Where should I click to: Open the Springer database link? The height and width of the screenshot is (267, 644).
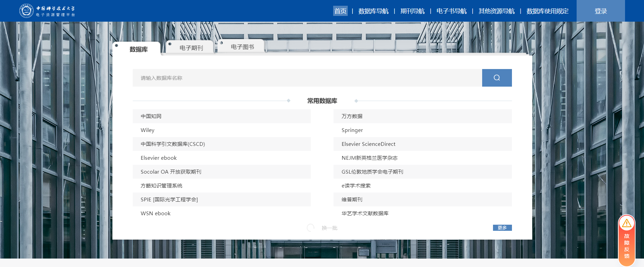pyautogui.click(x=352, y=130)
